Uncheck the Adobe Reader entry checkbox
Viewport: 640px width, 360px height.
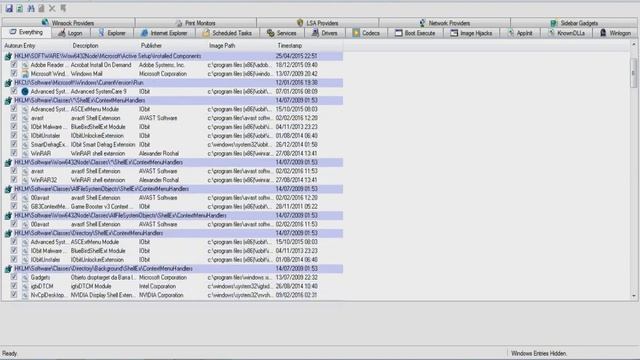pos(14,64)
